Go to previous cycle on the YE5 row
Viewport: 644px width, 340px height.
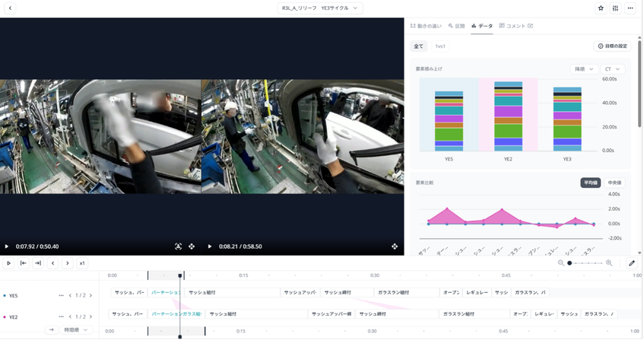tap(70, 295)
